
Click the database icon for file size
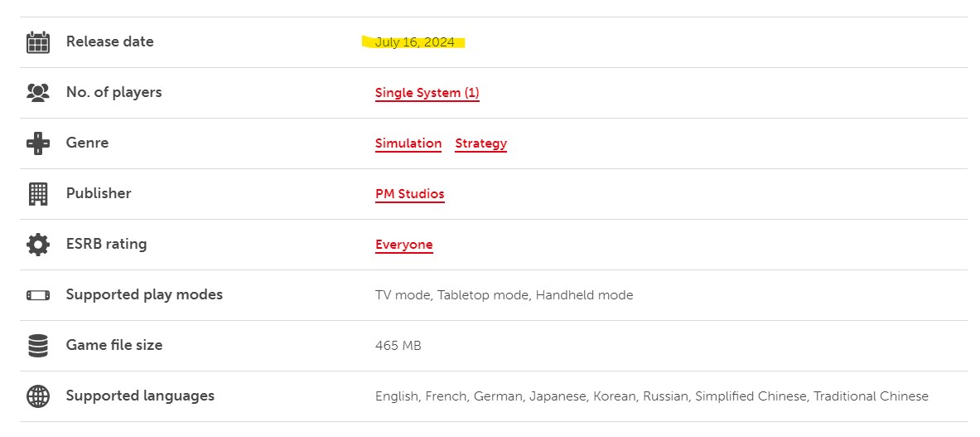coord(38,346)
